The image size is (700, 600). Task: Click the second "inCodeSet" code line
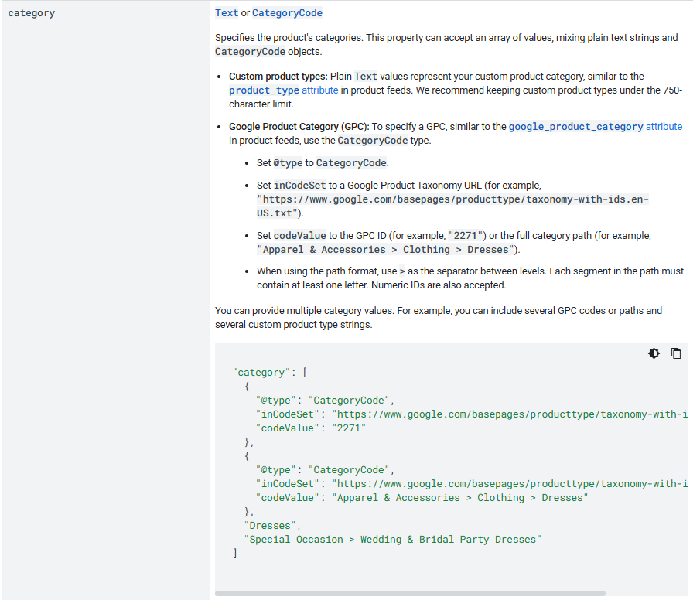click(471, 484)
